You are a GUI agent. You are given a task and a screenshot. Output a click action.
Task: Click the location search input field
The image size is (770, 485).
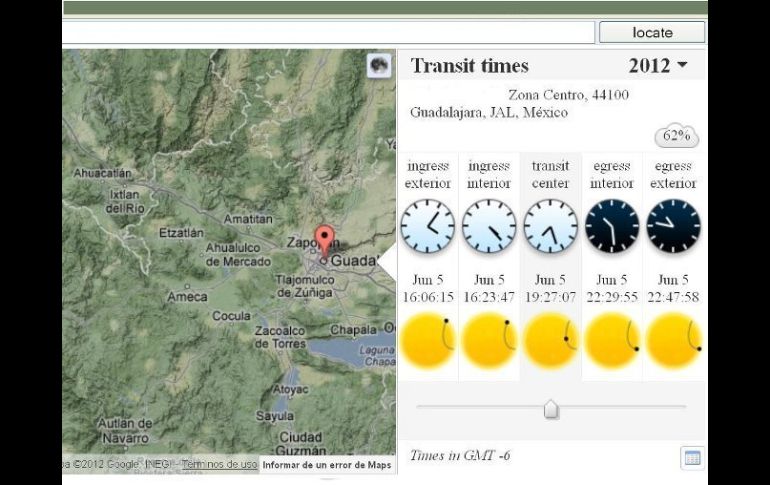coord(328,32)
